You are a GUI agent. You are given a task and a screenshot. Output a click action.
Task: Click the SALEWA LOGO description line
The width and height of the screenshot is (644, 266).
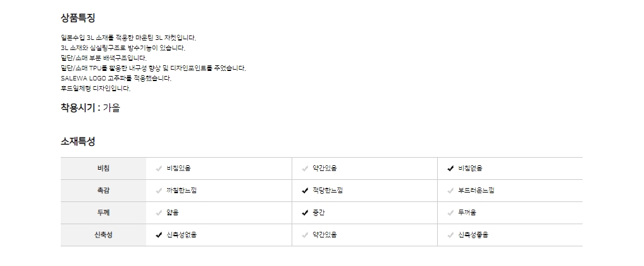116,79
